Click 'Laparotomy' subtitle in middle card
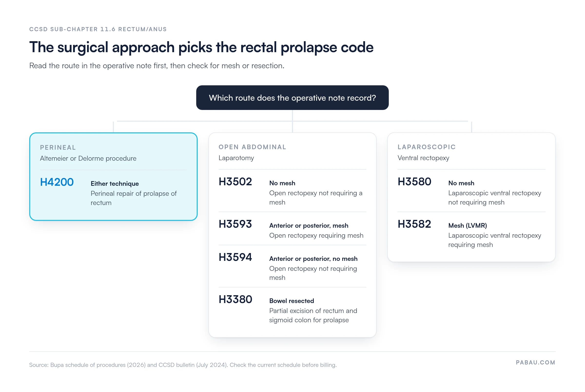 click(x=236, y=158)
